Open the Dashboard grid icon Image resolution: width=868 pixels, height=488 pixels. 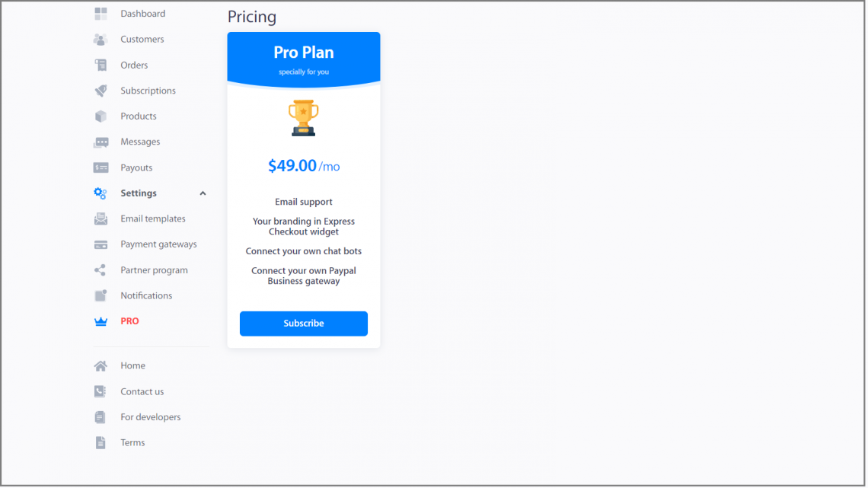(101, 13)
